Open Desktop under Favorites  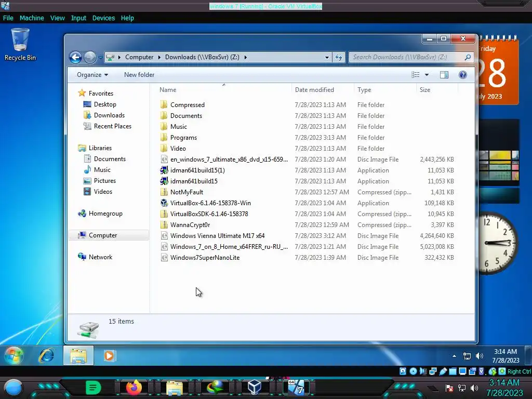105,104
